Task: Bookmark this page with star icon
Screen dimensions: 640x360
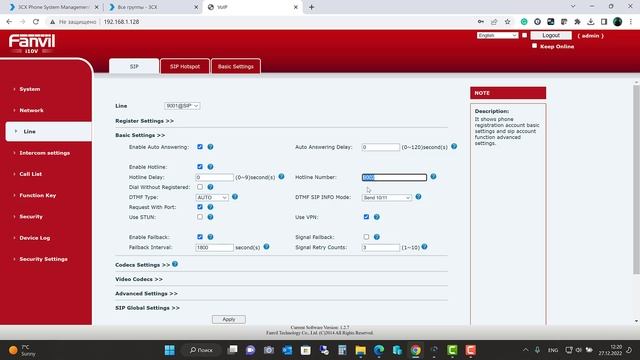Action: click(507, 22)
